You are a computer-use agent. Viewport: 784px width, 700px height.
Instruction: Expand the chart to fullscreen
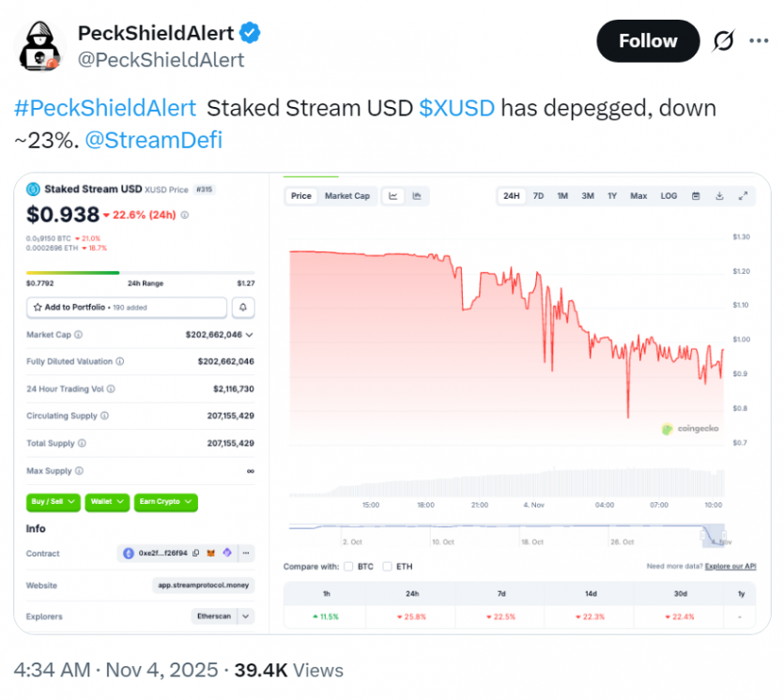744,196
